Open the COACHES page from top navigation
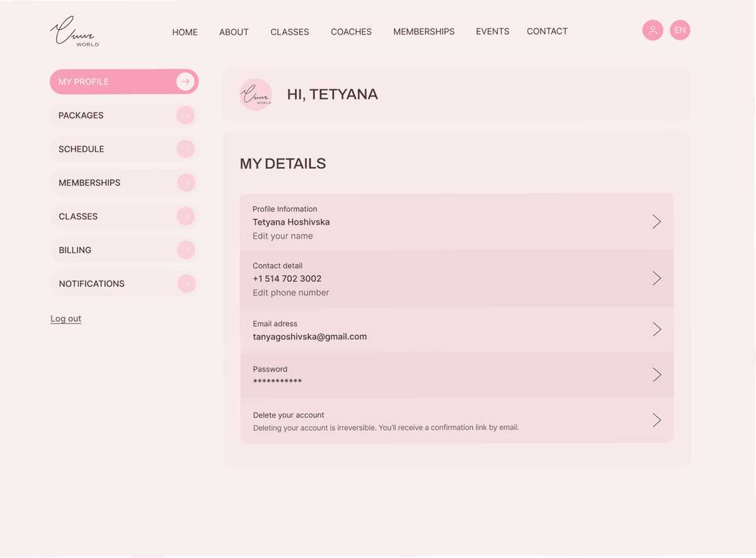This screenshot has height=558, width=756. 351,32
